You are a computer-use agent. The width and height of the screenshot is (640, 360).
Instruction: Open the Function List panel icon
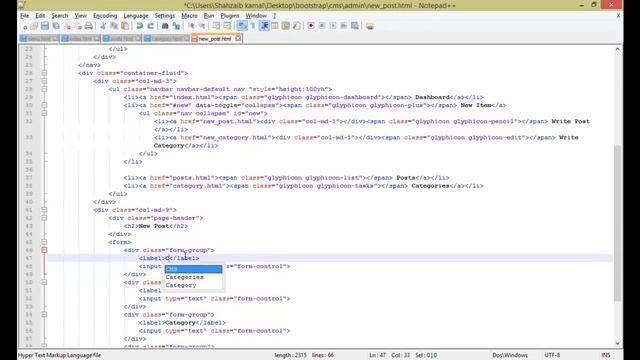coord(297,26)
